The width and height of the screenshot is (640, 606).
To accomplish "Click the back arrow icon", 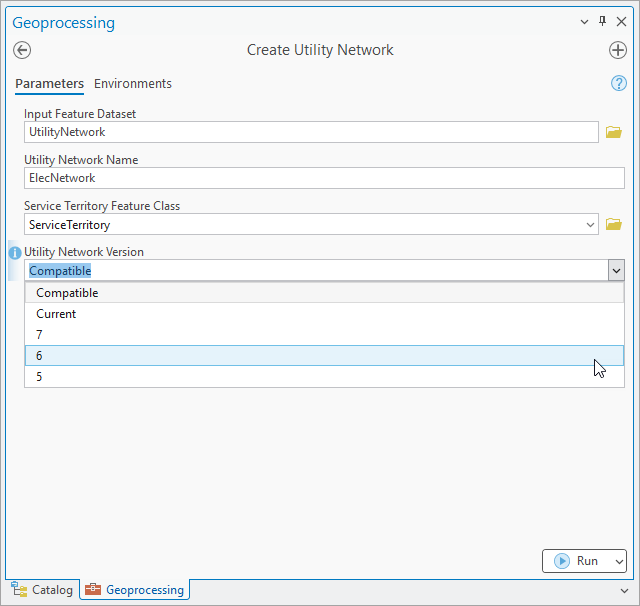I will 22,50.
